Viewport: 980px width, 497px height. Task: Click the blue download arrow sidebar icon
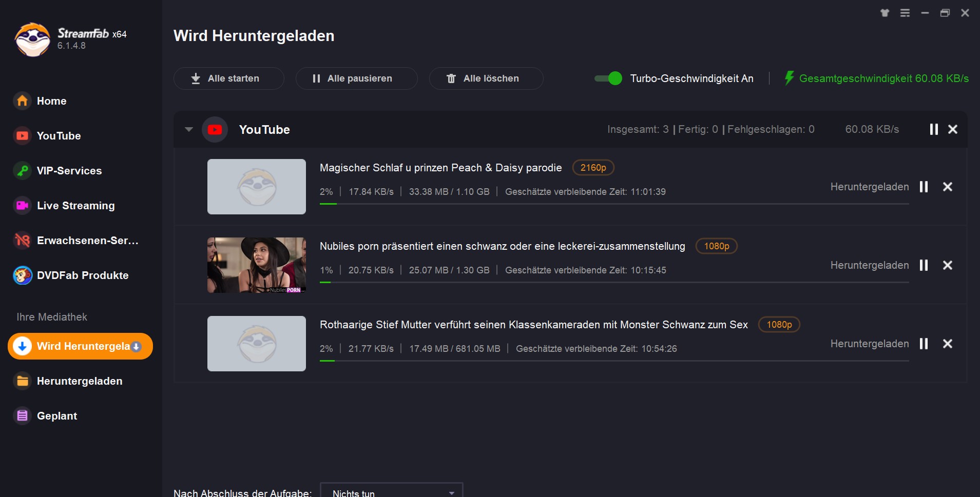click(22, 346)
